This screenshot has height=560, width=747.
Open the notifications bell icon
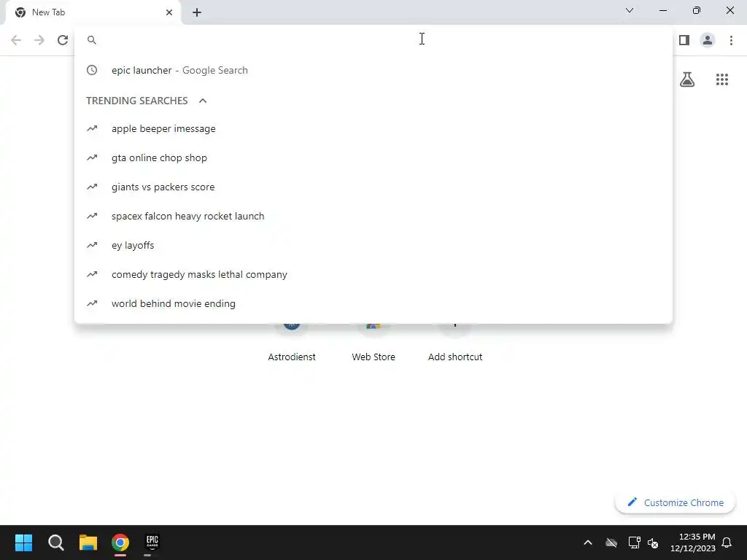727,542
